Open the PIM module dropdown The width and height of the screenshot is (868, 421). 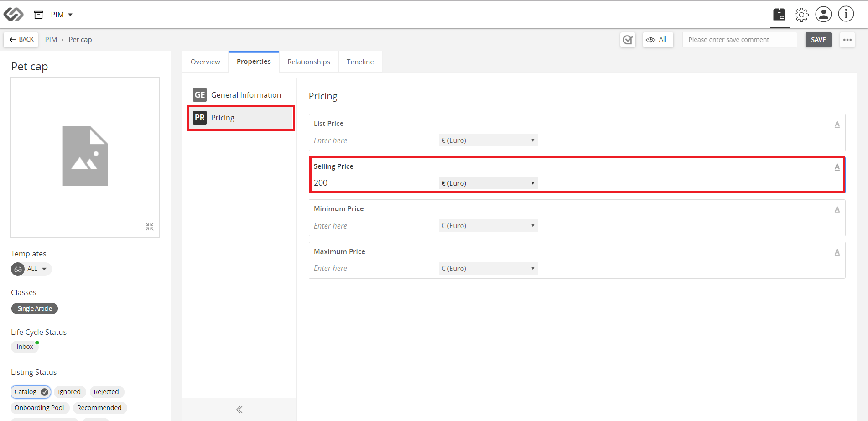click(62, 15)
